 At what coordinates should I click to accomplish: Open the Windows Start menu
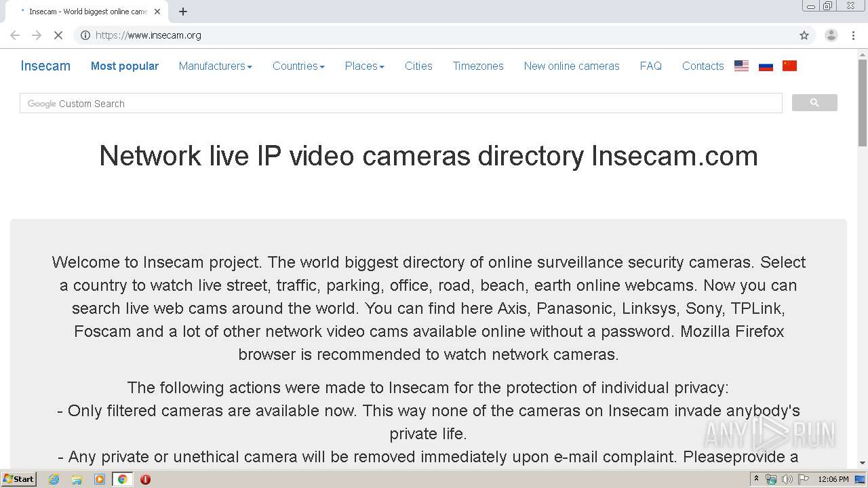click(x=18, y=479)
